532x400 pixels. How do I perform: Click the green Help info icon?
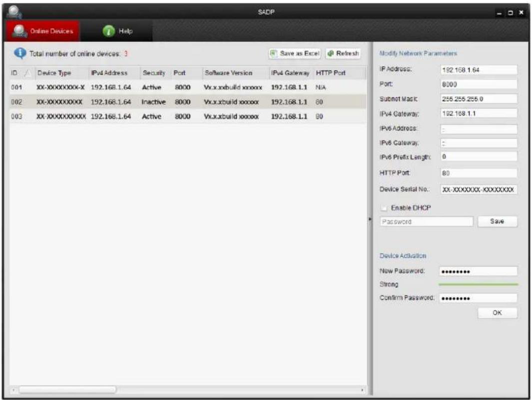(108, 31)
